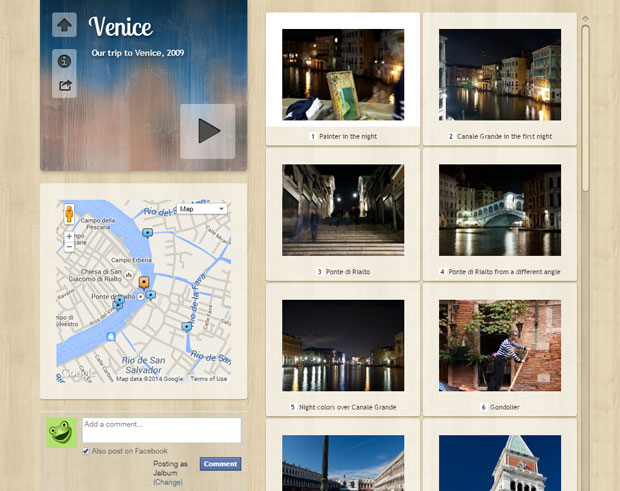Open Night colors over Canale Grande photo
The image size is (620, 491).
(x=343, y=345)
